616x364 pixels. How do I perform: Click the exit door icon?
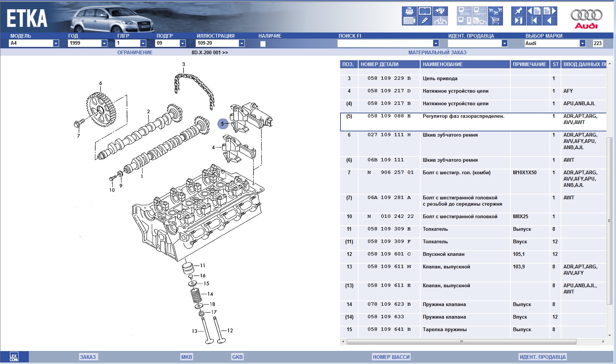[x=519, y=21]
